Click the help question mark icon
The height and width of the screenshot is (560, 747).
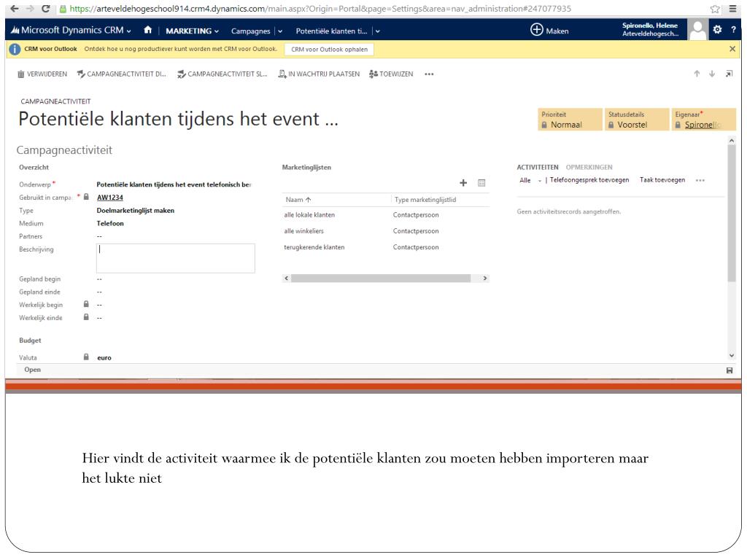[x=735, y=31]
